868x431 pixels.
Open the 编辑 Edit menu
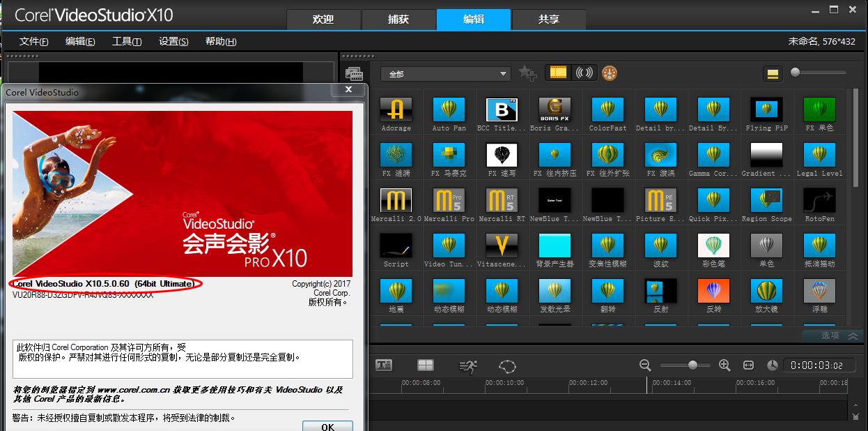pyautogui.click(x=80, y=42)
